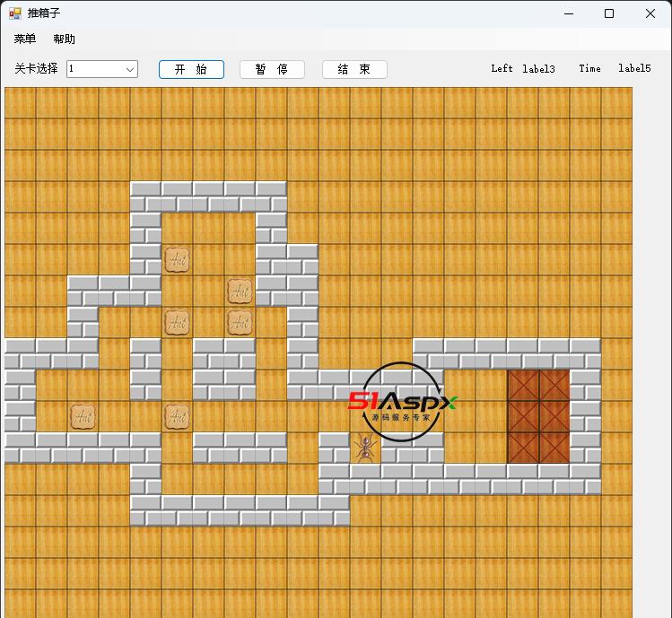
Task: Click the ant player character
Action: click(365, 448)
